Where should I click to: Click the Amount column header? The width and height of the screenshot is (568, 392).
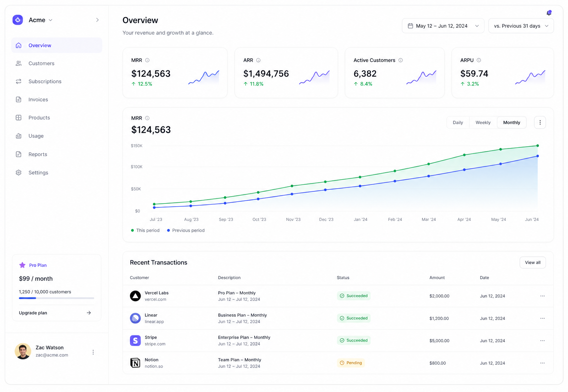coord(437,278)
